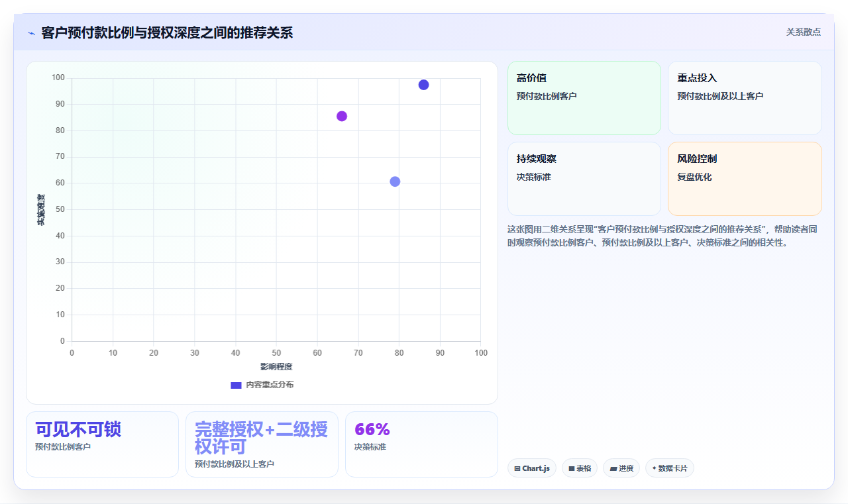Screen dimensions: 848x504
Task: Click 复盘优化 under 风险控制
Action: click(694, 177)
